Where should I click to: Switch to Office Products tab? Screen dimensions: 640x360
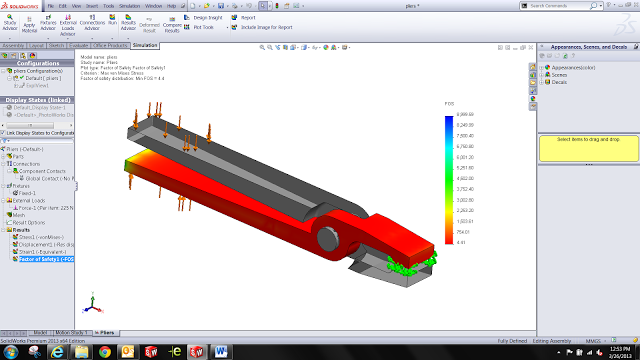(110, 45)
